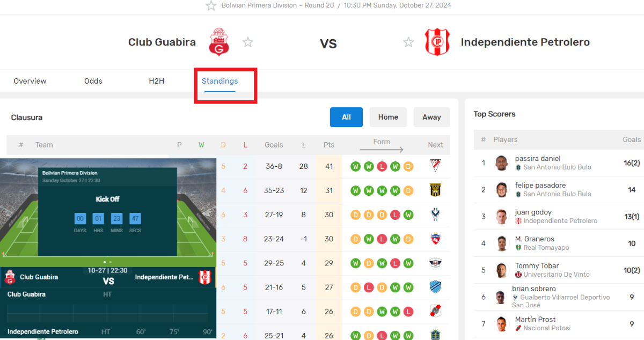Click the red L form badge in the 17-11 row

click(x=408, y=311)
